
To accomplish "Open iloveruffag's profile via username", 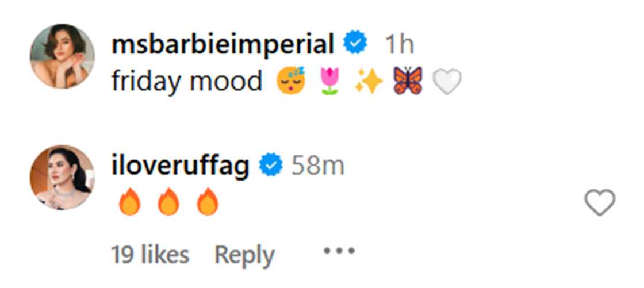I will pos(180,166).
